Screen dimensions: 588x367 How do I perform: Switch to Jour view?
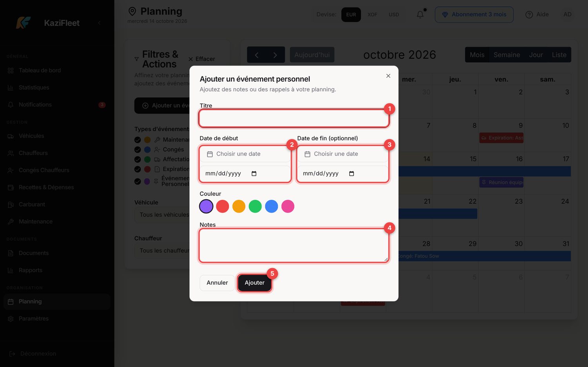536,55
